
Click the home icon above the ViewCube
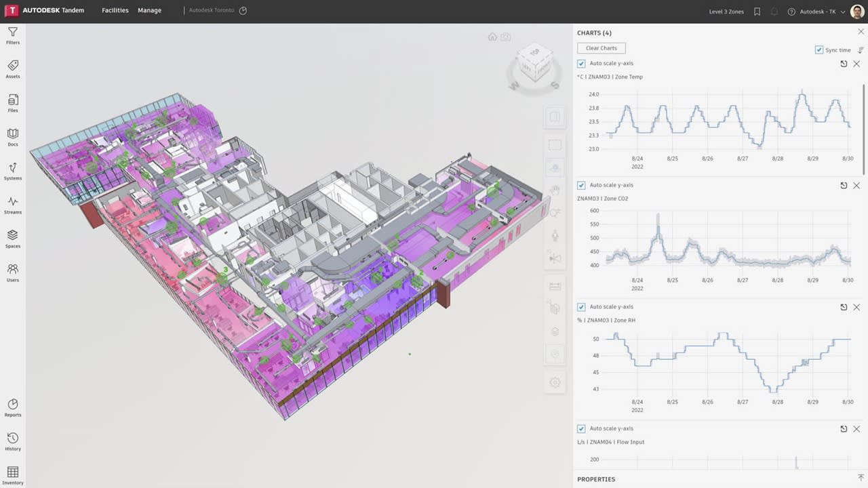[492, 37]
